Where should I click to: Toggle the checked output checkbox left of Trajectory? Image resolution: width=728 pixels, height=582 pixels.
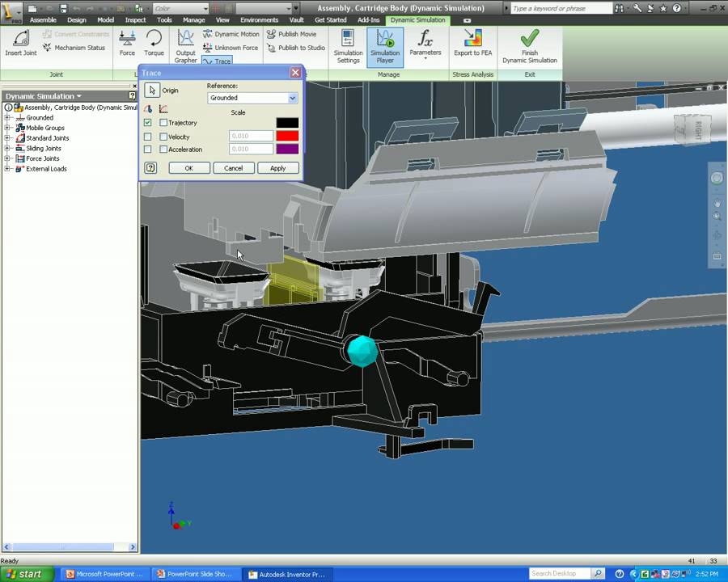click(x=148, y=123)
